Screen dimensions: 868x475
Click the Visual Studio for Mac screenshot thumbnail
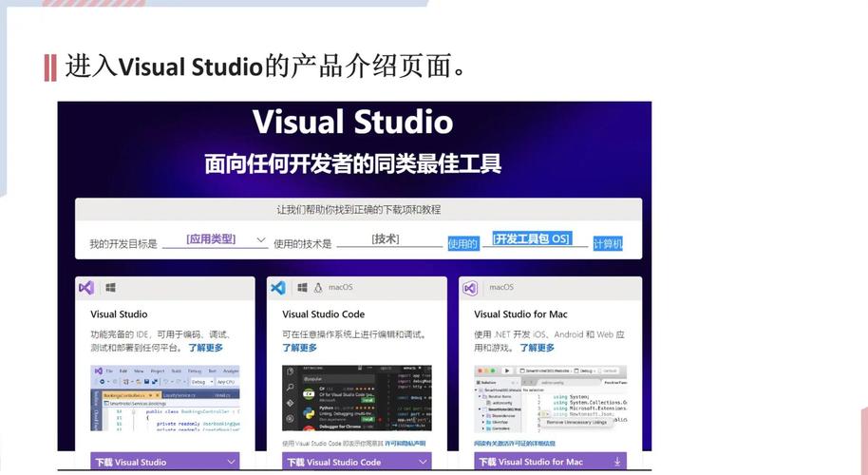pos(550,399)
